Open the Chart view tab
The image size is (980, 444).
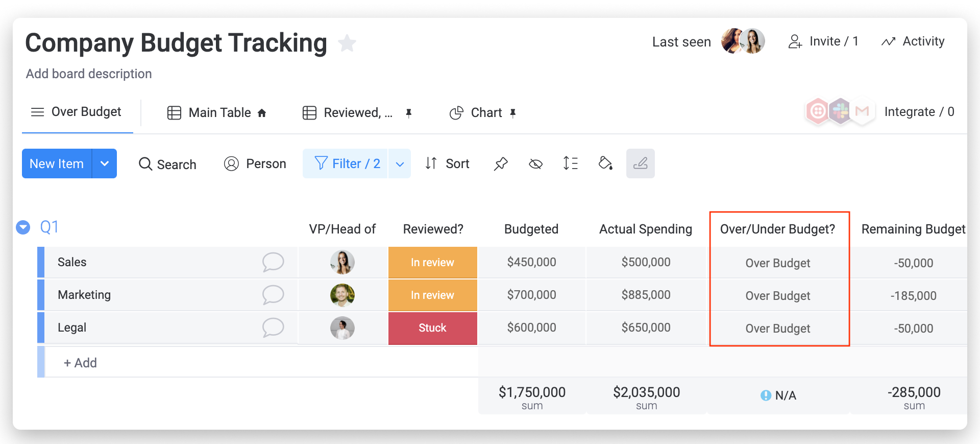tap(483, 112)
